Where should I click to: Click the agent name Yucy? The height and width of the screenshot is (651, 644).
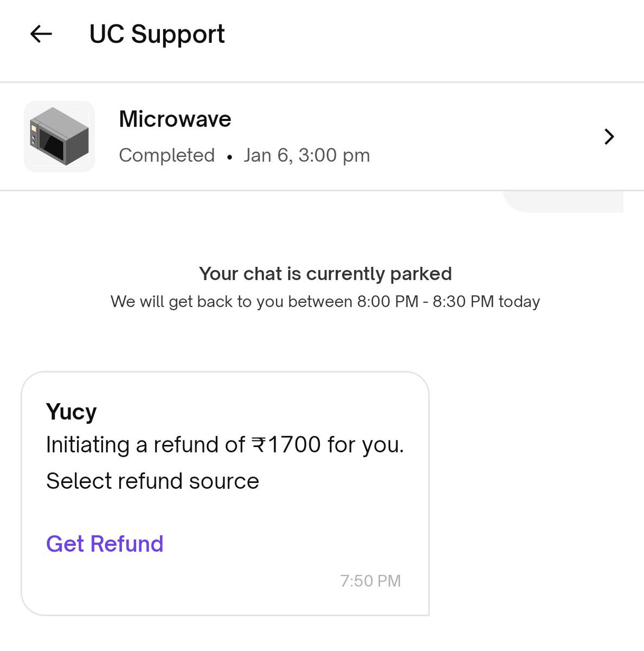pyautogui.click(x=71, y=412)
